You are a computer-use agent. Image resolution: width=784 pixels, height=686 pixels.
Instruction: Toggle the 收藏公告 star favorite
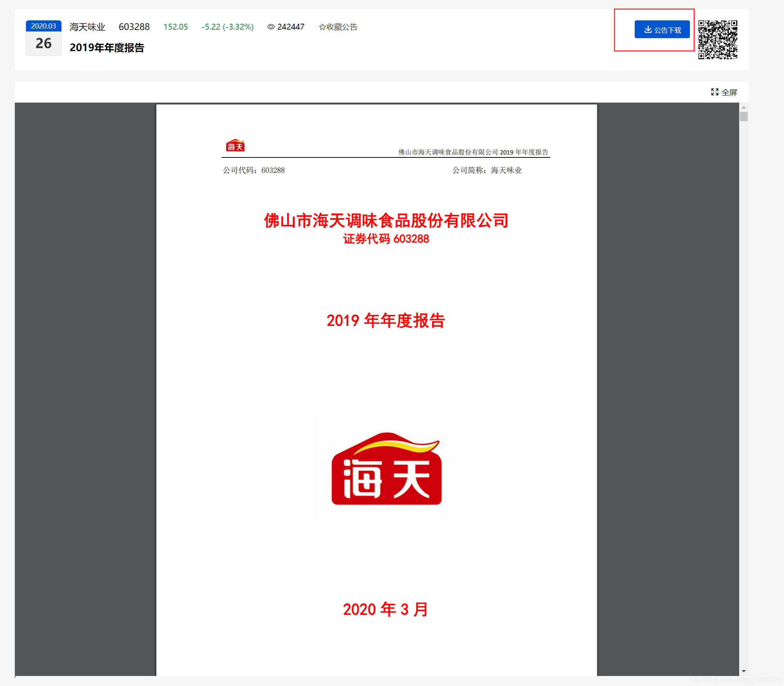point(322,27)
